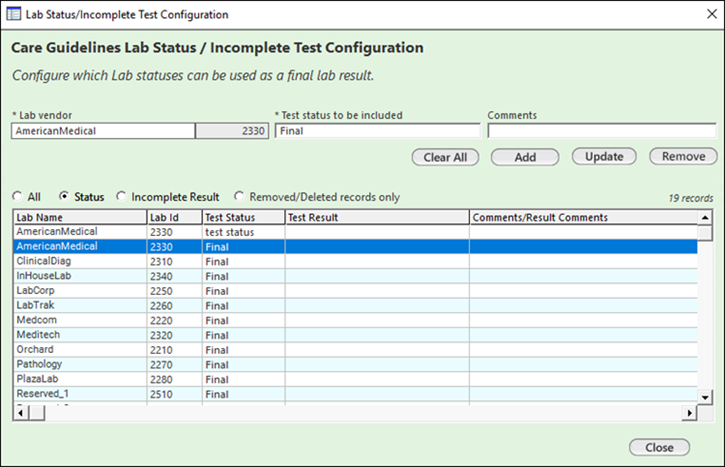Sort by Lab Name column header

coord(80,217)
